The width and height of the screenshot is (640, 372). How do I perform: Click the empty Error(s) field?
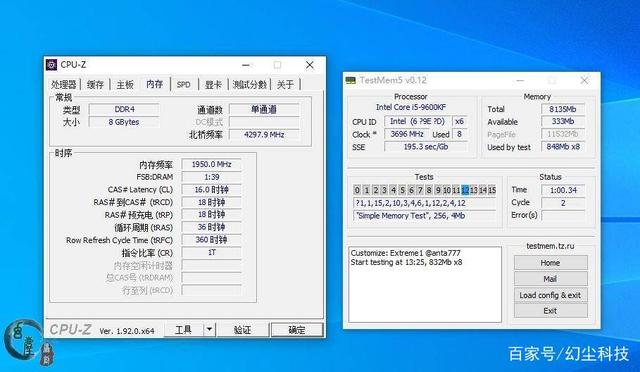pyautogui.click(x=563, y=215)
